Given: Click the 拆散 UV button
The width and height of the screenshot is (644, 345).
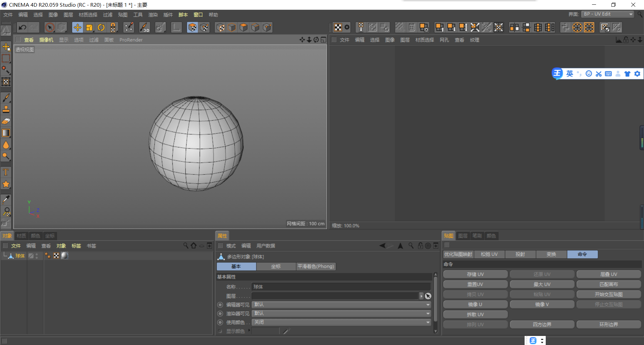Looking at the screenshot, I should coord(475,314).
